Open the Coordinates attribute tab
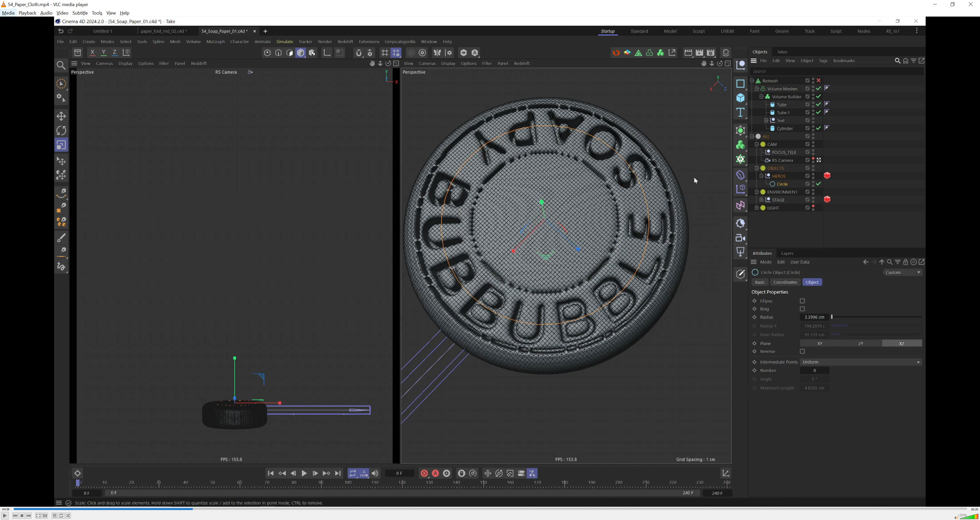The height and width of the screenshot is (520, 980). (x=785, y=283)
